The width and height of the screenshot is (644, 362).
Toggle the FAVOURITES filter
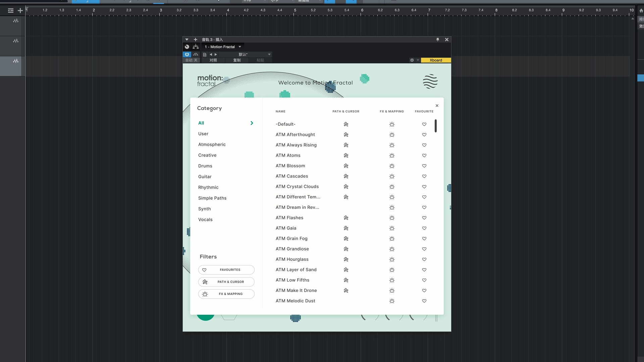pyautogui.click(x=226, y=270)
